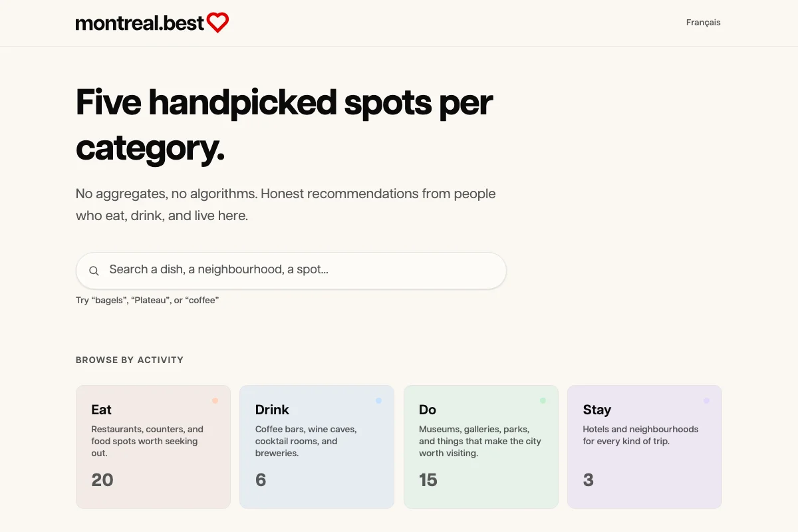The height and width of the screenshot is (532, 798).
Task: Click the 6 spot count on Drink card
Action: 261,479
